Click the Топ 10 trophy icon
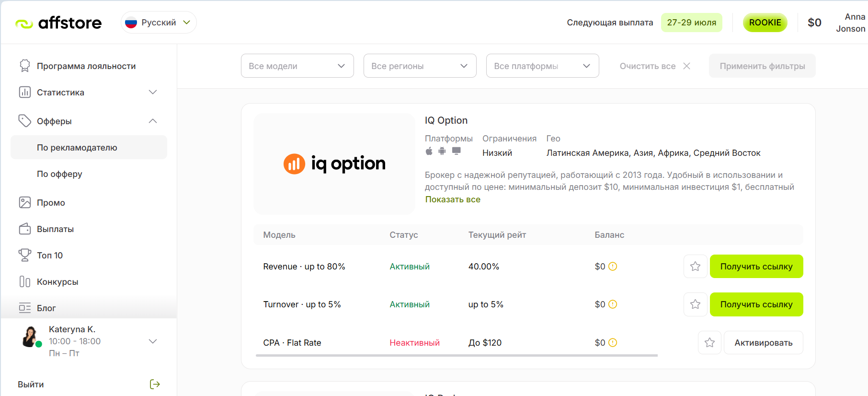The image size is (868, 396). 25,255
